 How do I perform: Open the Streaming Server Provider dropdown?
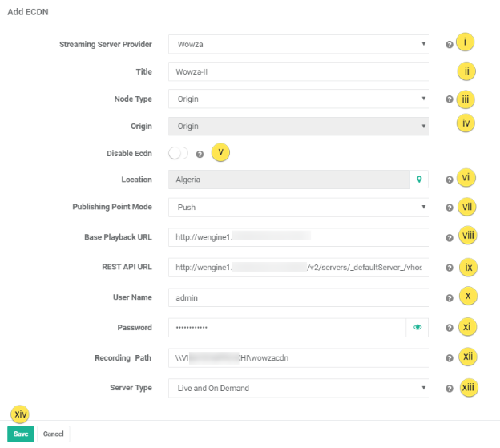click(x=298, y=44)
